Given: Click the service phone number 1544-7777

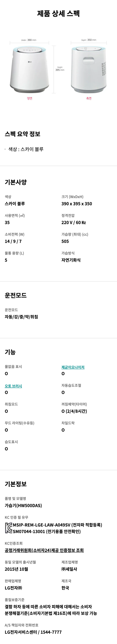Looking at the screenshot, I should pos(51,632).
